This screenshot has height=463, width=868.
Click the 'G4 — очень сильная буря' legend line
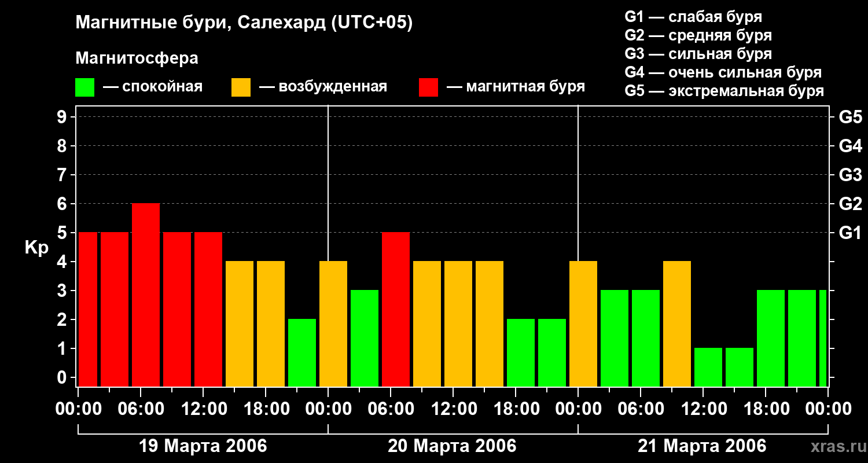(x=723, y=72)
